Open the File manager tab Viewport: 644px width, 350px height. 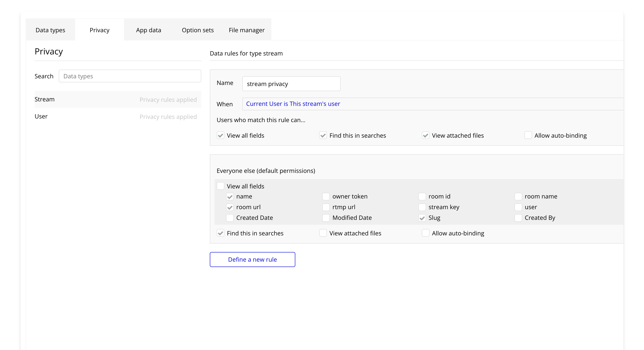pyautogui.click(x=247, y=30)
